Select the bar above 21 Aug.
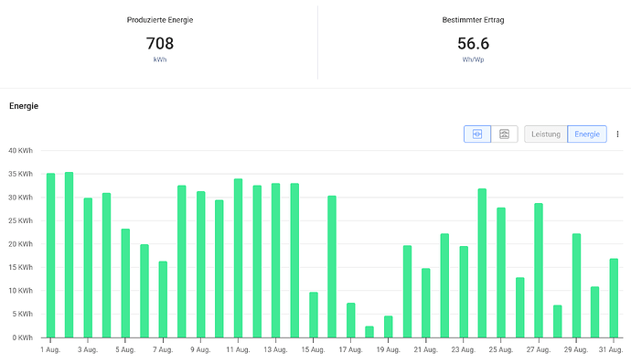Image resolution: width=631 pixels, height=364 pixels. tap(426, 303)
